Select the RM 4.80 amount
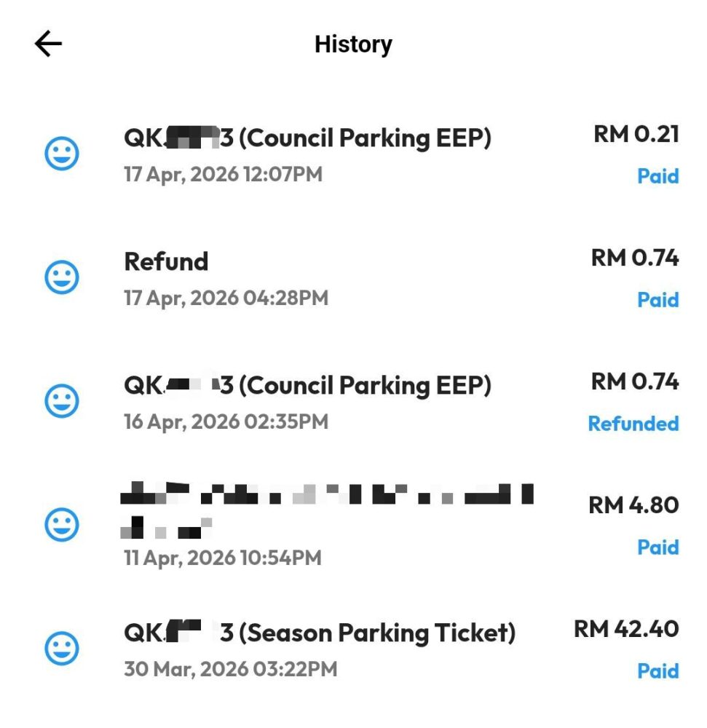 [x=633, y=505]
